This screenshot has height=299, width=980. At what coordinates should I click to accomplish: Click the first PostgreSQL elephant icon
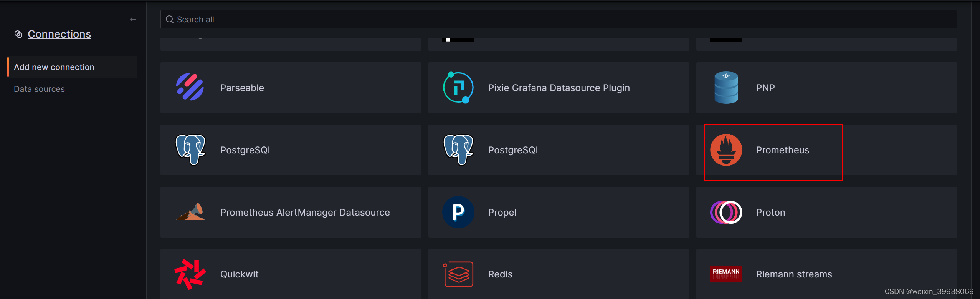pos(190,149)
